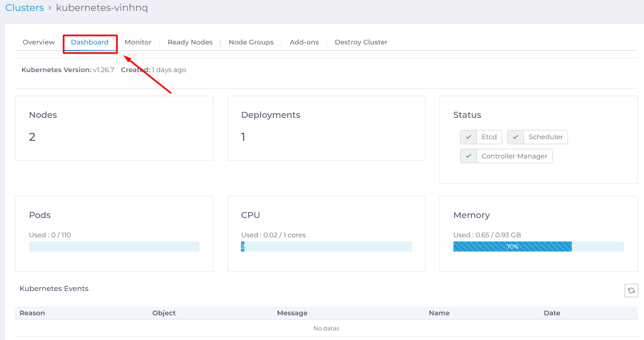The width and height of the screenshot is (644, 340).
Task: Click the 'Used : 0.65 / 0.93 GB' text
Action: 487,235
